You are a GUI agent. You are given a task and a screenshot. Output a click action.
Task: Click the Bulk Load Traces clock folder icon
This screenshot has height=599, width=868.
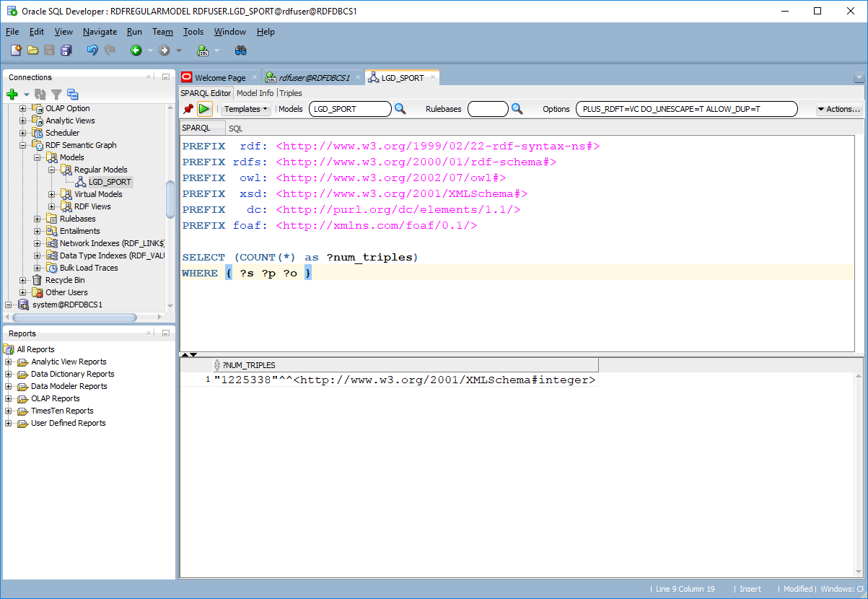point(52,268)
